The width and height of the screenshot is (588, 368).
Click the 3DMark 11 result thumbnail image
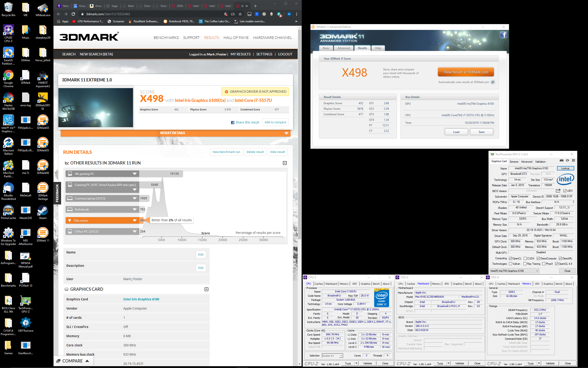point(96,107)
